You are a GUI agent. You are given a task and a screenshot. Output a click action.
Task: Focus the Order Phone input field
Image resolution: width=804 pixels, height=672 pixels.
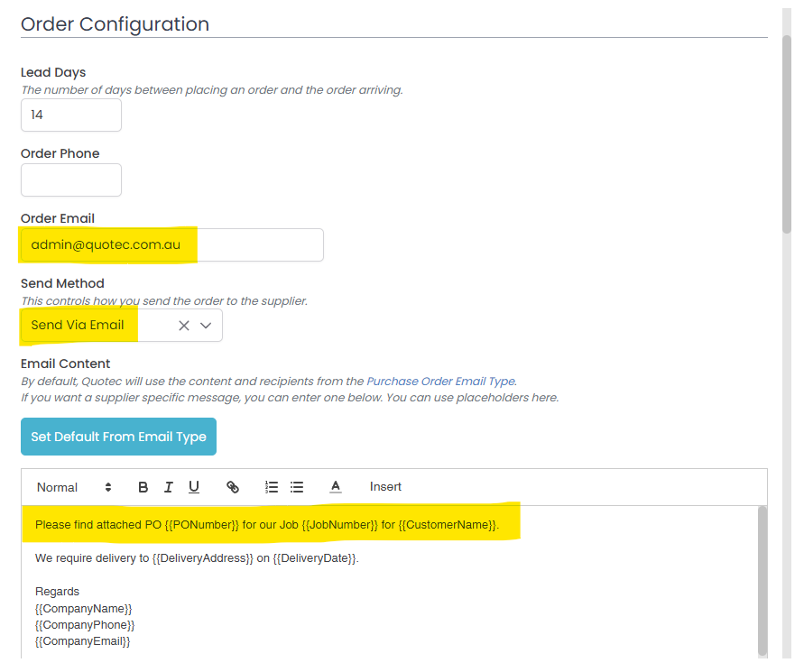[x=71, y=180]
